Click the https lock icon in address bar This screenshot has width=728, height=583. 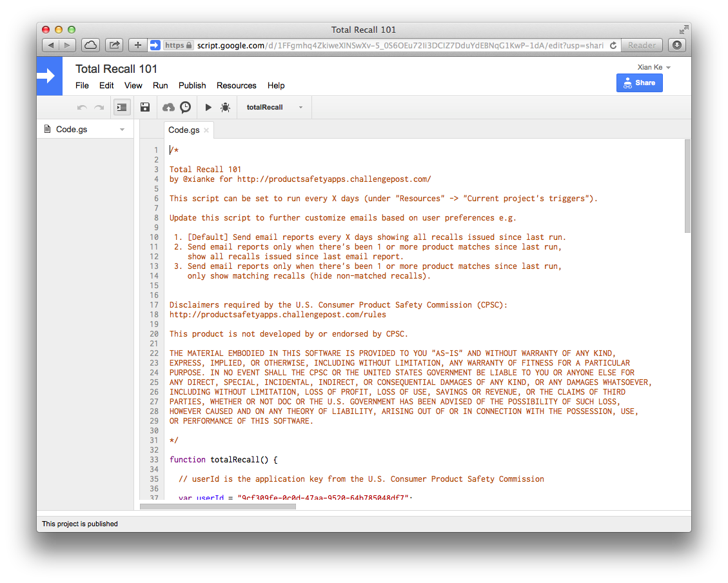[189, 46]
